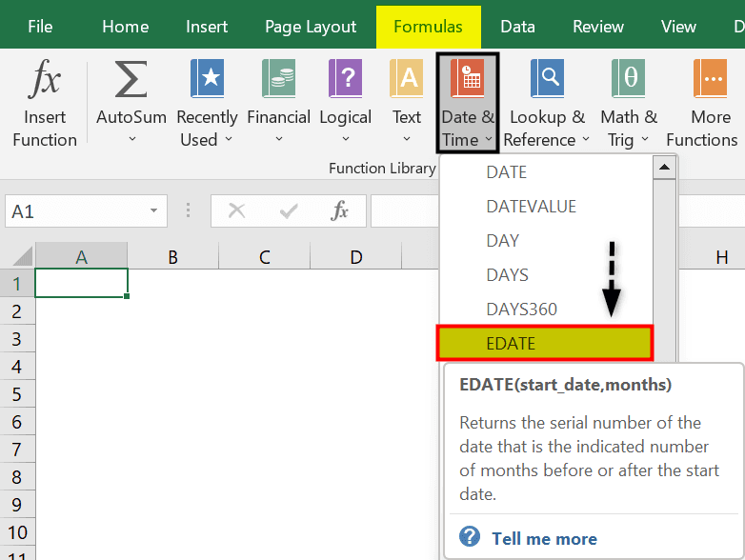This screenshot has width=745, height=560.
Task: Click the Enter checkmark in formula bar
Action: [289, 210]
